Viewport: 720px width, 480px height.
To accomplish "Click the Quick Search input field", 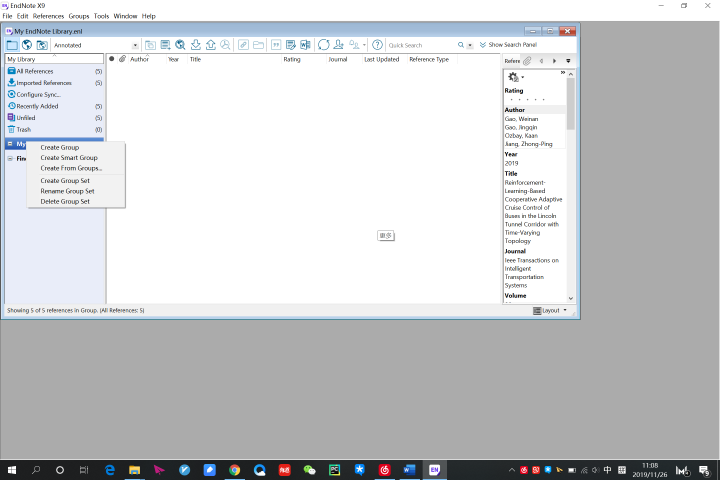I will point(421,45).
